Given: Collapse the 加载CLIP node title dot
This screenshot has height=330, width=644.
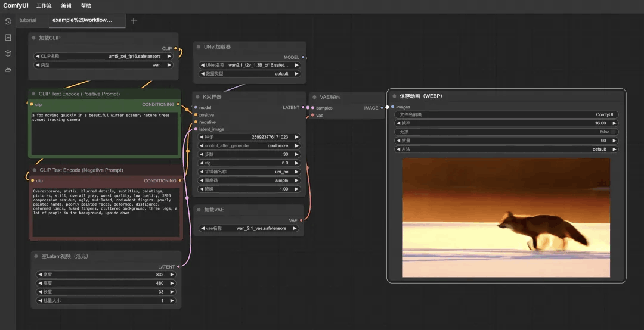Looking at the screenshot, I should 33,38.
